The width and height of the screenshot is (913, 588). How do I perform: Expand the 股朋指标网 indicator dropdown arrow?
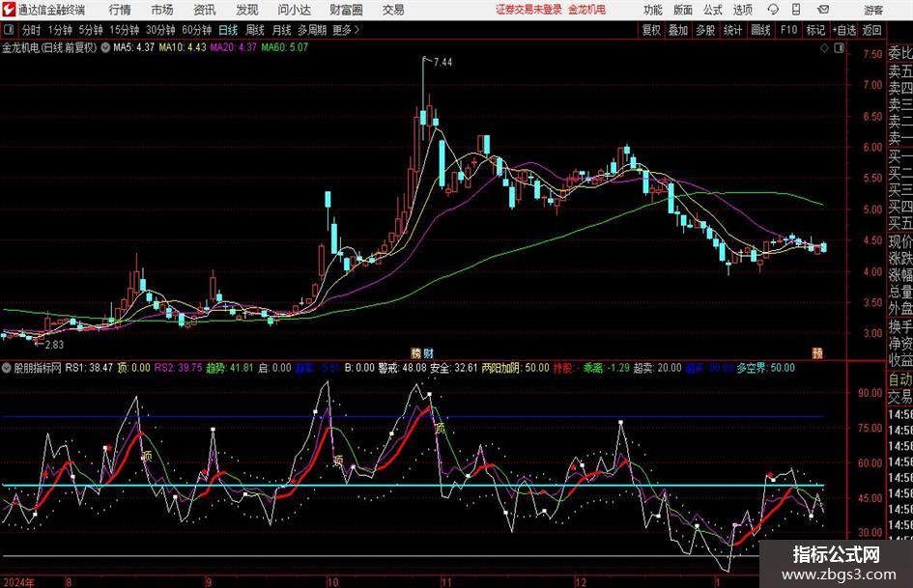tap(7, 368)
